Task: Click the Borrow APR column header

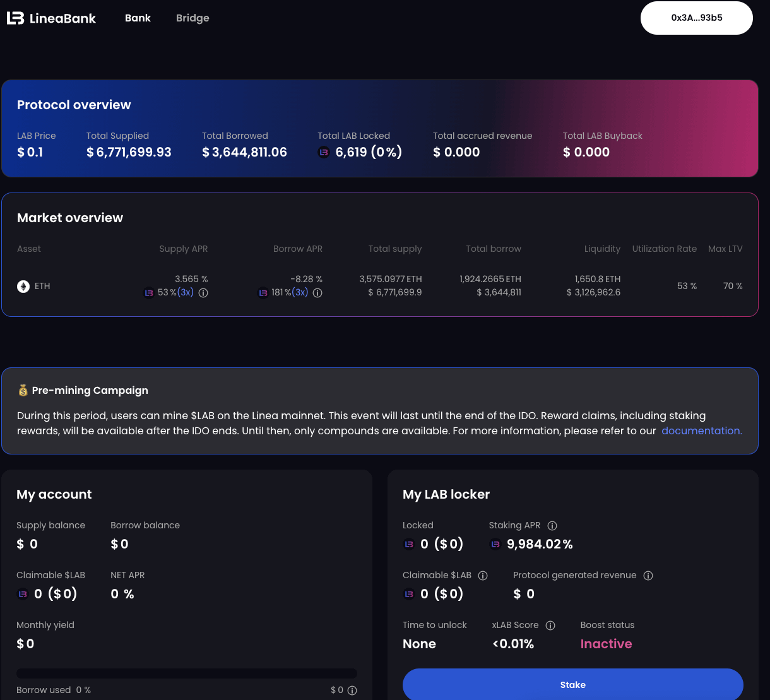Action: (x=298, y=249)
